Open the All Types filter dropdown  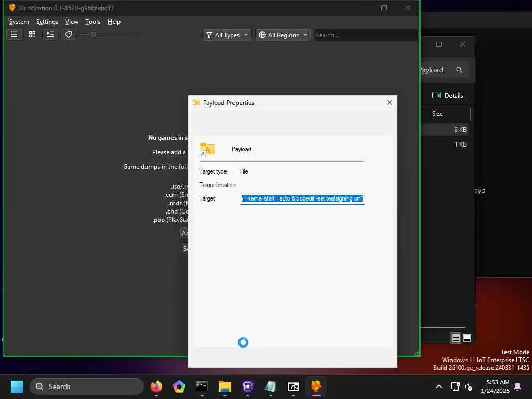pyautogui.click(x=227, y=35)
